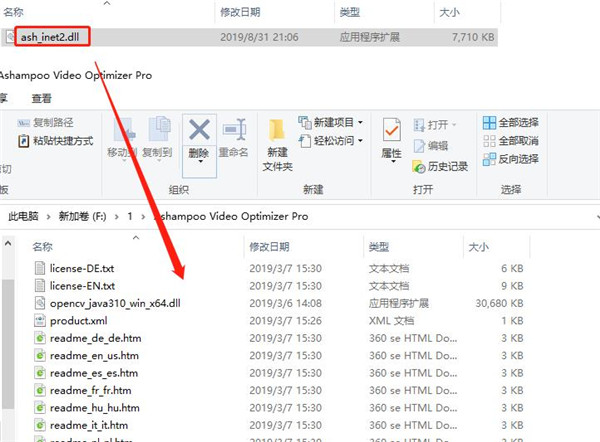The height and width of the screenshot is (442, 600).
Task: Click the 2019/3/6 14:08 date cell
Action: pyautogui.click(x=285, y=303)
